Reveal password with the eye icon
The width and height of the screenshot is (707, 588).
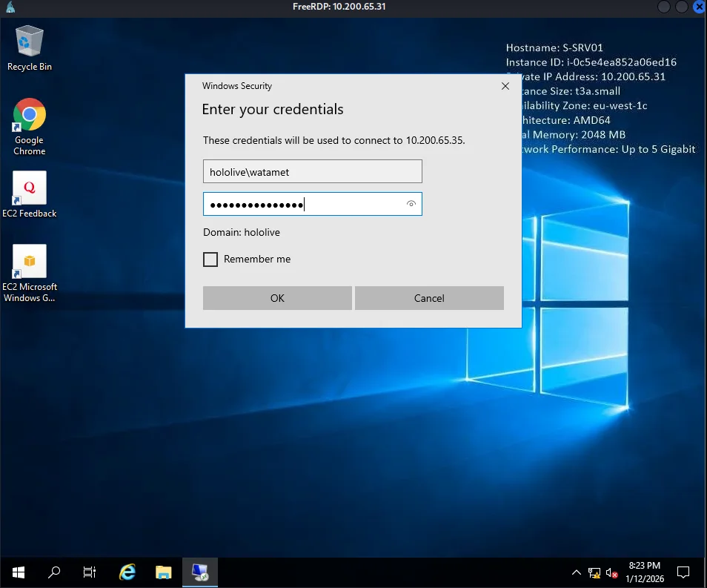click(411, 204)
